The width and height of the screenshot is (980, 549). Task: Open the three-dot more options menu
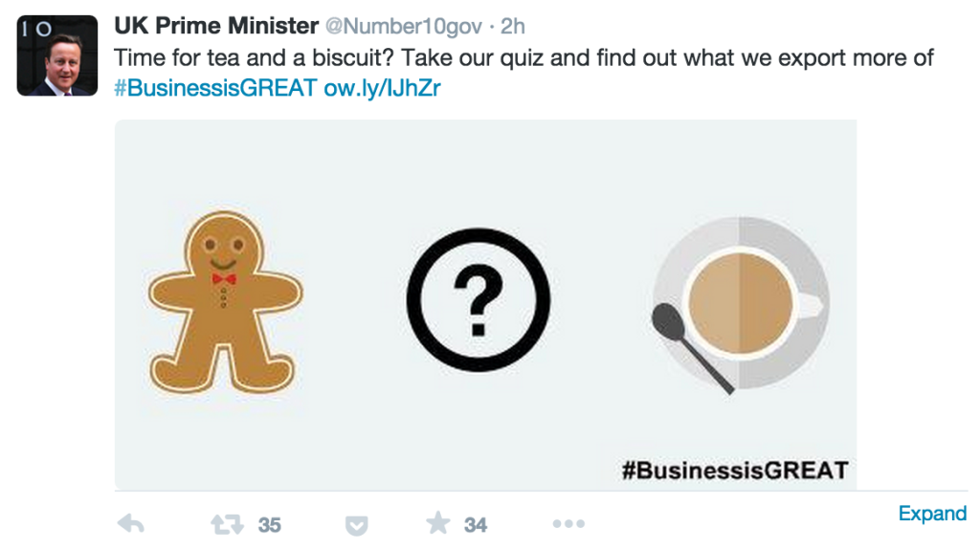coord(568,523)
